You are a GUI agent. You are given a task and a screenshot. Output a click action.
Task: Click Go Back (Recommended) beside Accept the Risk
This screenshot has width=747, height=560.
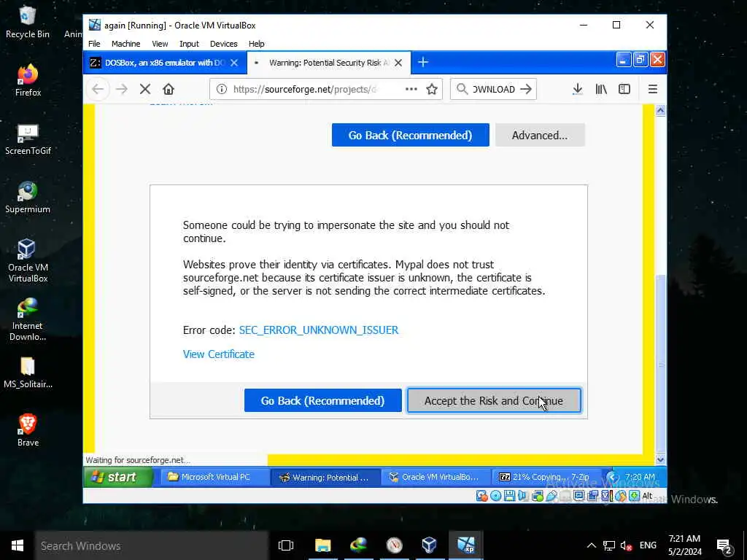(323, 401)
